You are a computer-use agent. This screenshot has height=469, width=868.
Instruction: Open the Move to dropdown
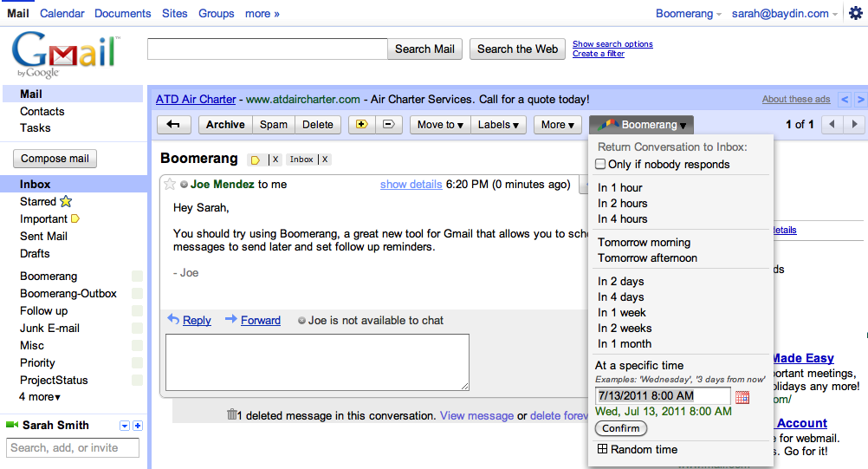point(440,125)
